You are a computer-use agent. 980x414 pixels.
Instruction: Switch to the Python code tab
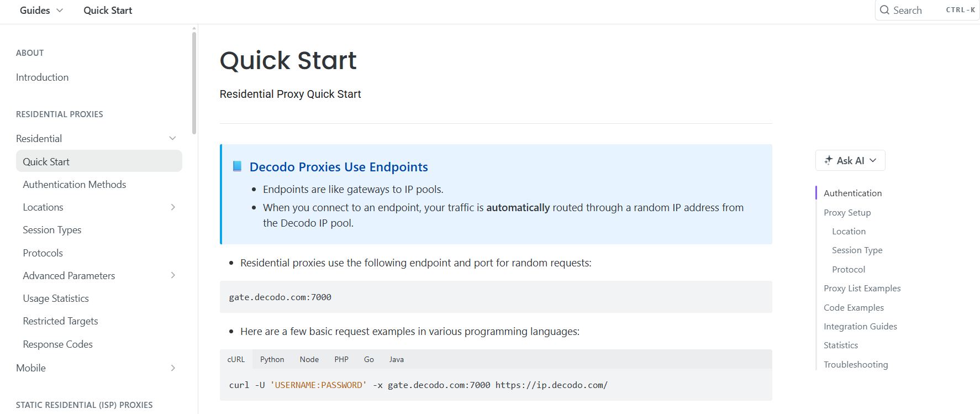(x=272, y=359)
